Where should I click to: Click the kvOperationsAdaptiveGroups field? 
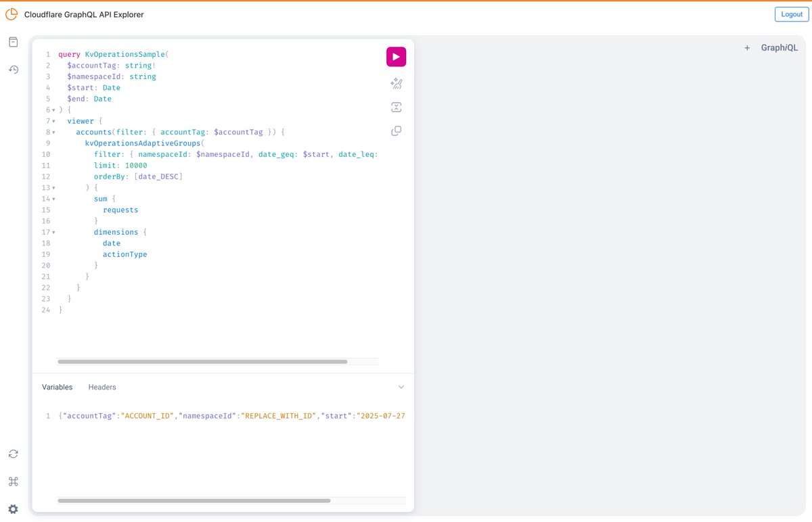[x=143, y=143]
